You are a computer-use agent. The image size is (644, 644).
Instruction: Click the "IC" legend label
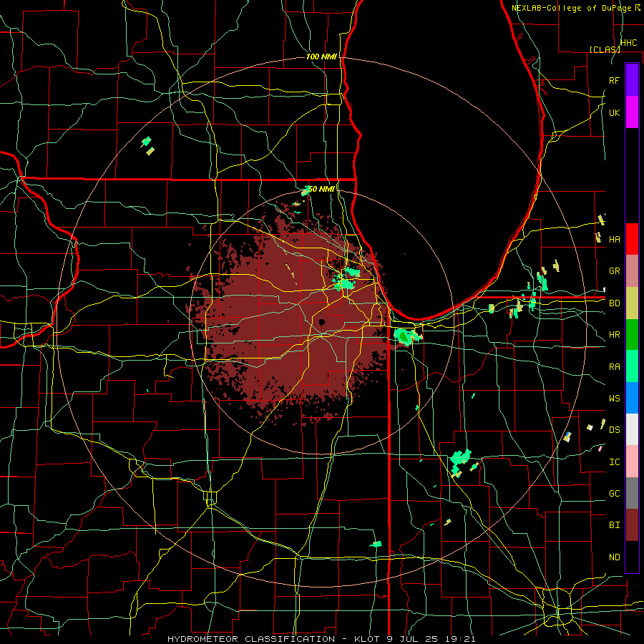615,462
